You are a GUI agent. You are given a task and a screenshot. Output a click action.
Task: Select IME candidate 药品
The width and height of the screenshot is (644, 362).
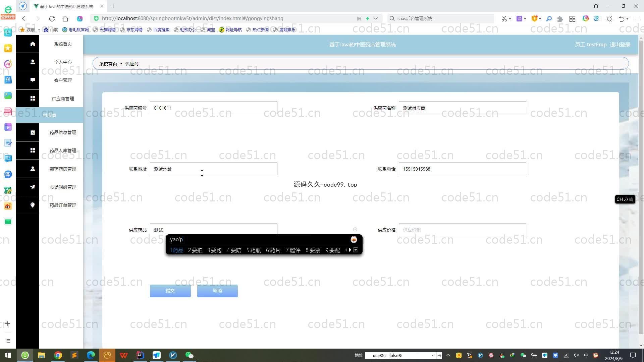[x=177, y=250]
